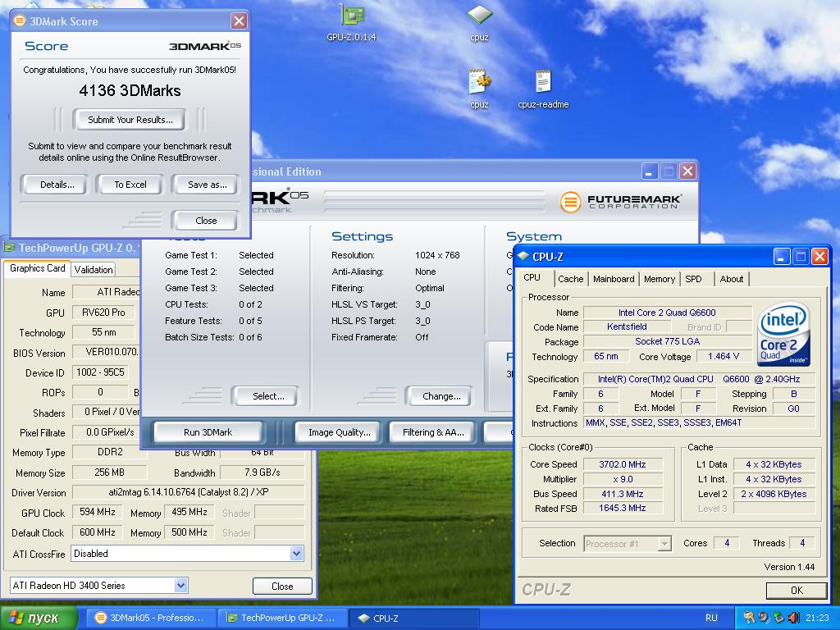Click the Intel Core 2 Quad logo
The height and width of the screenshot is (630, 840).
(x=783, y=335)
